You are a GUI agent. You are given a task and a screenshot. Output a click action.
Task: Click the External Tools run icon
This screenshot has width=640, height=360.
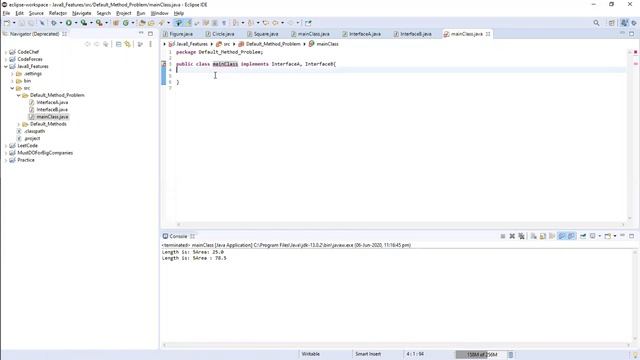click(99, 23)
